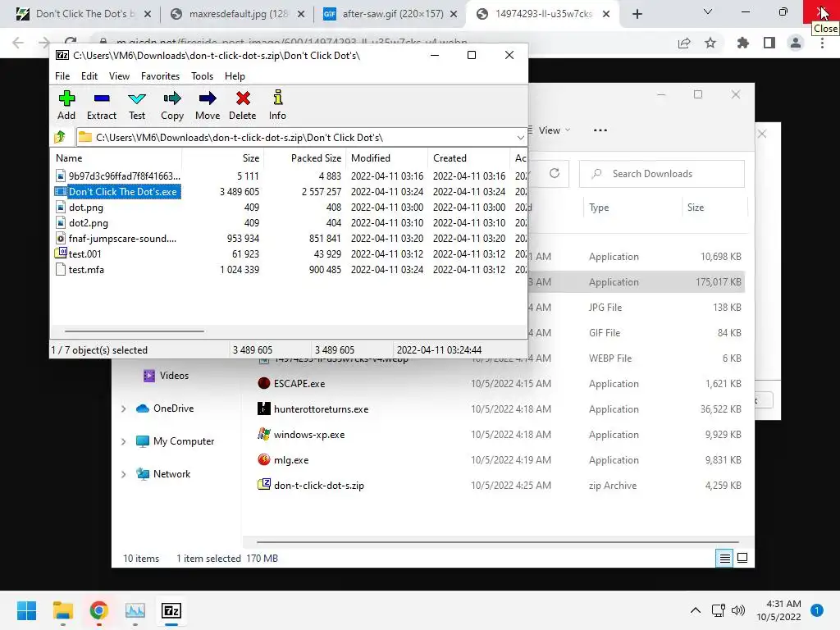Open Chrome profile avatar icon
The image size is (840, 630).
(796, 43)
